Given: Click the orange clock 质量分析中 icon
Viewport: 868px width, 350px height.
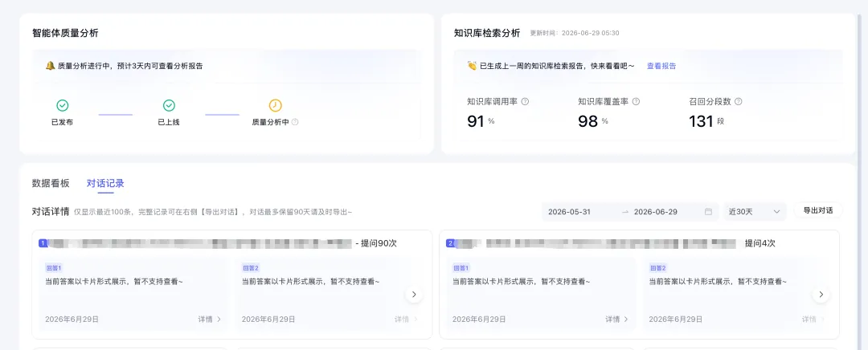Looking at the screenshot, I should (x=275, y=105).
